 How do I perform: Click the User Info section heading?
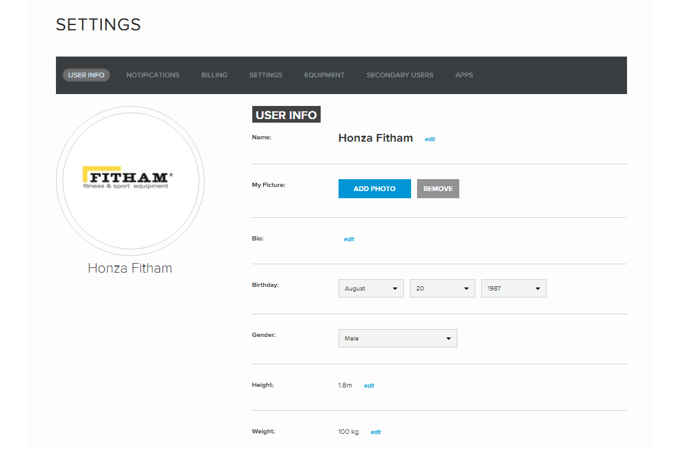pos(286,115)
